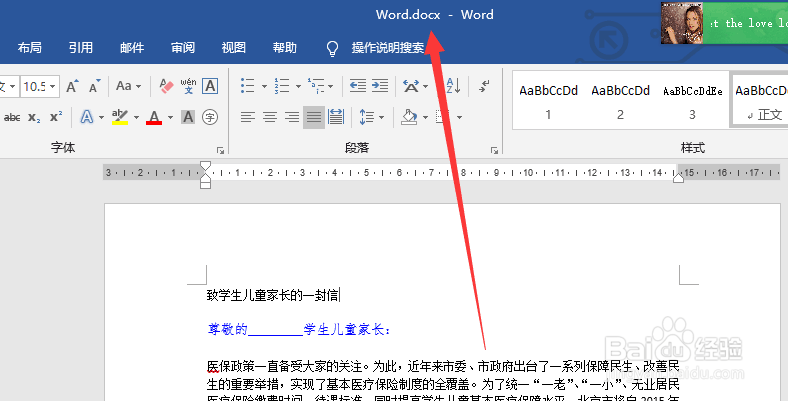Viewport: 788px width, 401px height.
Task: Click the line spacing icon
Action: [366, 117]
